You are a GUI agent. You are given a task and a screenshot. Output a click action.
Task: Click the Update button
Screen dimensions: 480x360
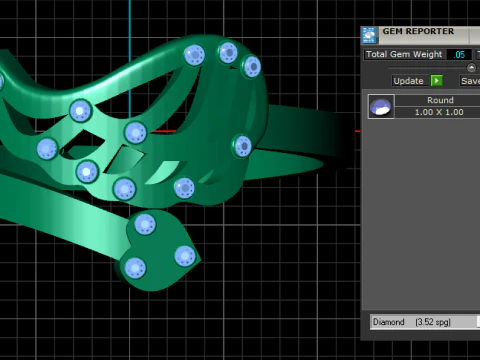click(x=408, y=81)
